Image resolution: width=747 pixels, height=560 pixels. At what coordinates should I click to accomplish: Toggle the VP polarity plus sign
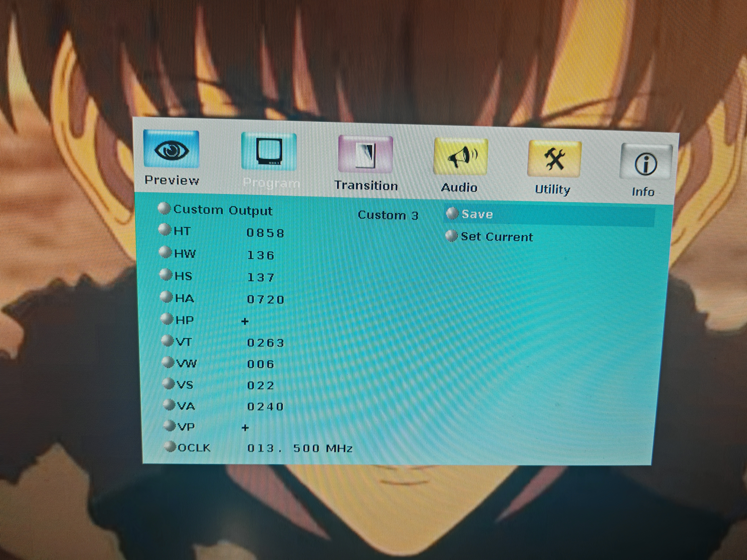(245, 428)
